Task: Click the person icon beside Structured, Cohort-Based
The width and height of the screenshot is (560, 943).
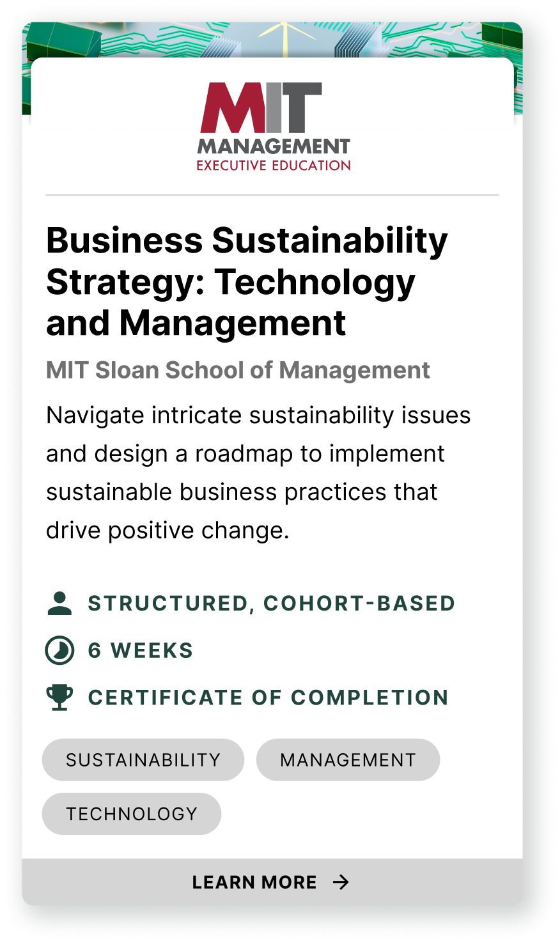Action: pyautogui.click(x=59, y=603)
